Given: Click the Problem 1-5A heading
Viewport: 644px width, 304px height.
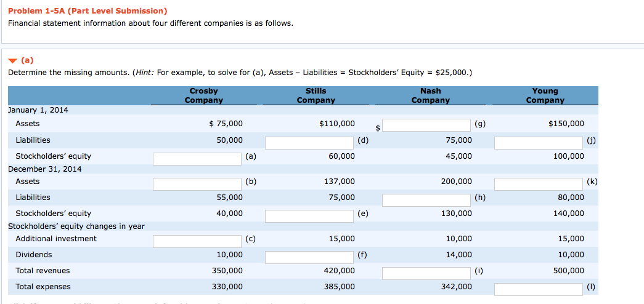Looking at the screenshot, I should (88, 11).
